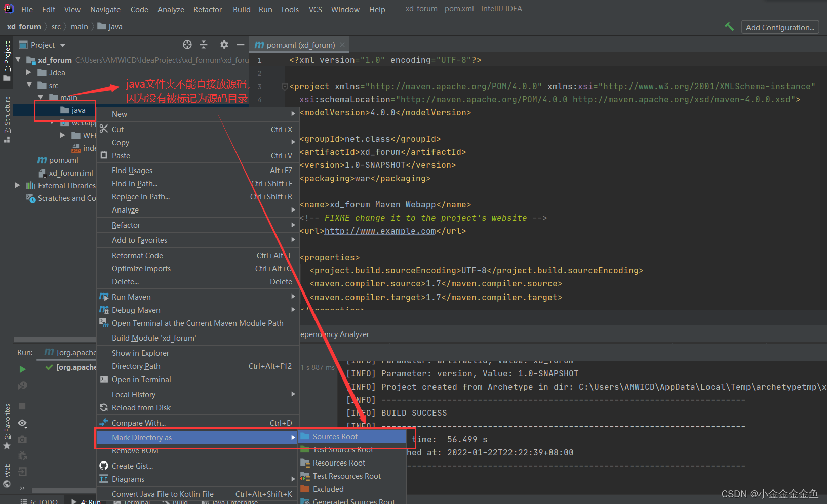Open the New submenu in context menu
This screenshot has height=504, width=827.
click(198, 114)
